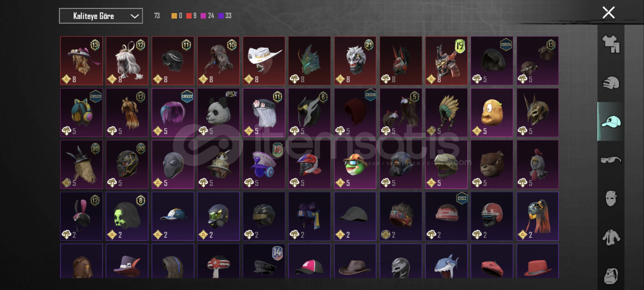Select the green frog with goggles item
Image resolution: width=644 pixels, height=290 pixels.
click(x=355, y=164)
